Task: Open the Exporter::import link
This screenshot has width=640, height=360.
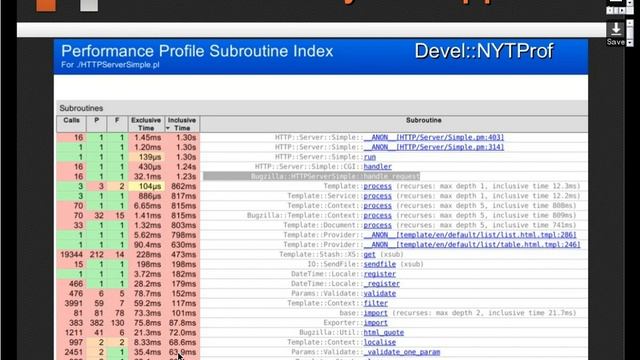Action: tap(376, 323)
